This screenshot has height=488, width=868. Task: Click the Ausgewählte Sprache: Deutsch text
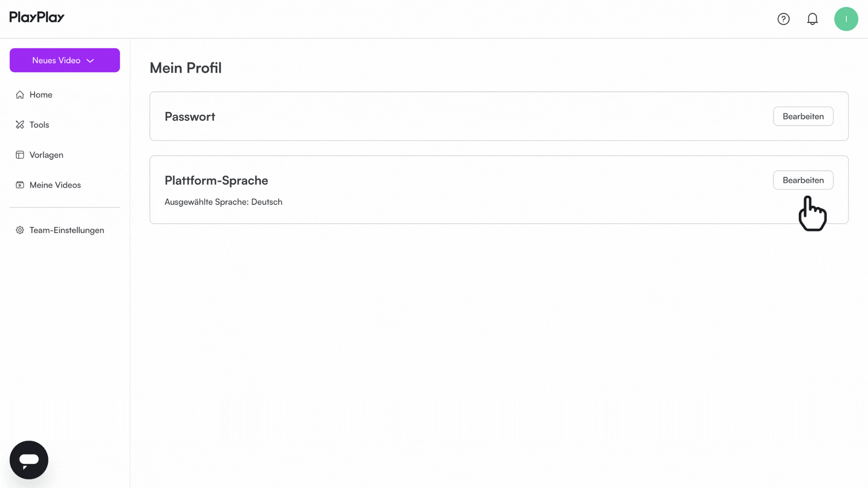[x=223, y=202]
